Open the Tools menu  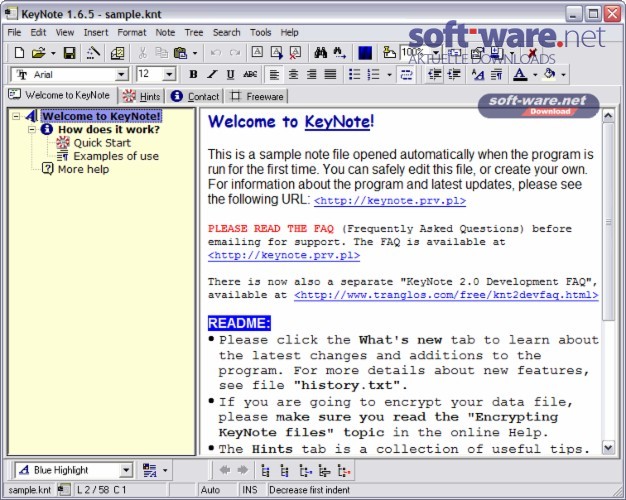tap(260, 32)
